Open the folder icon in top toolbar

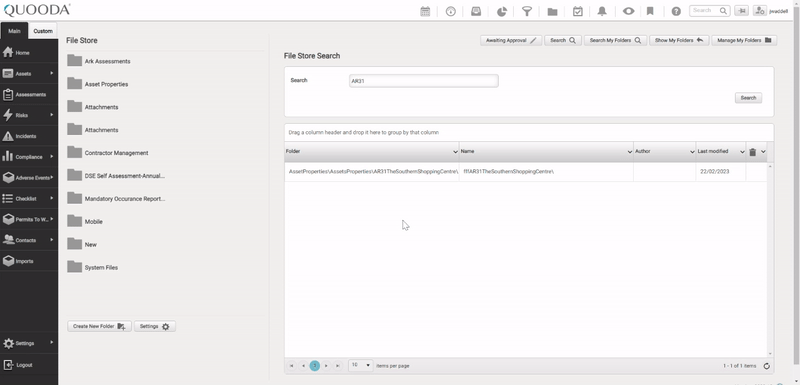pyautogui.click(x=552, y=11)
